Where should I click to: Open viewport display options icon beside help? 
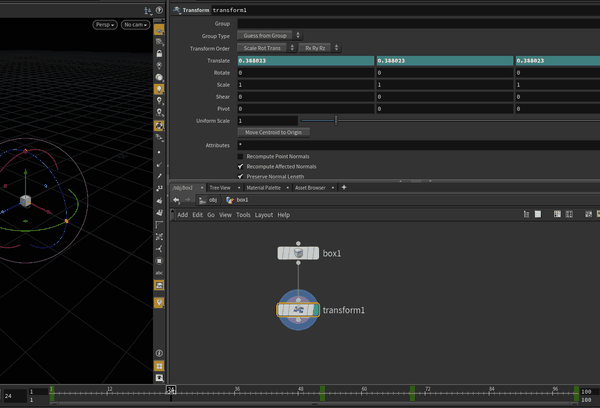coord(148,10)
